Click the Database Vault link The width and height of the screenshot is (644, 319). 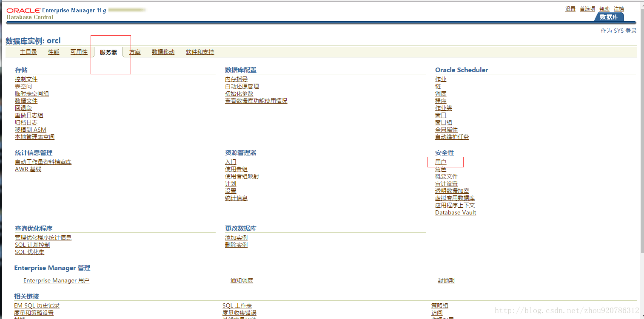tap(456, 213)
